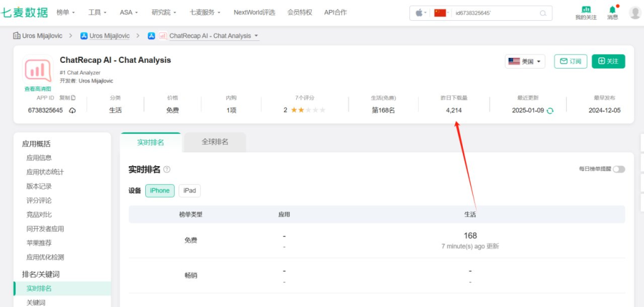Expand ChatRecap AI breadcrumb app dropdown
The image size is (644, 307).
tap(257, 36)
